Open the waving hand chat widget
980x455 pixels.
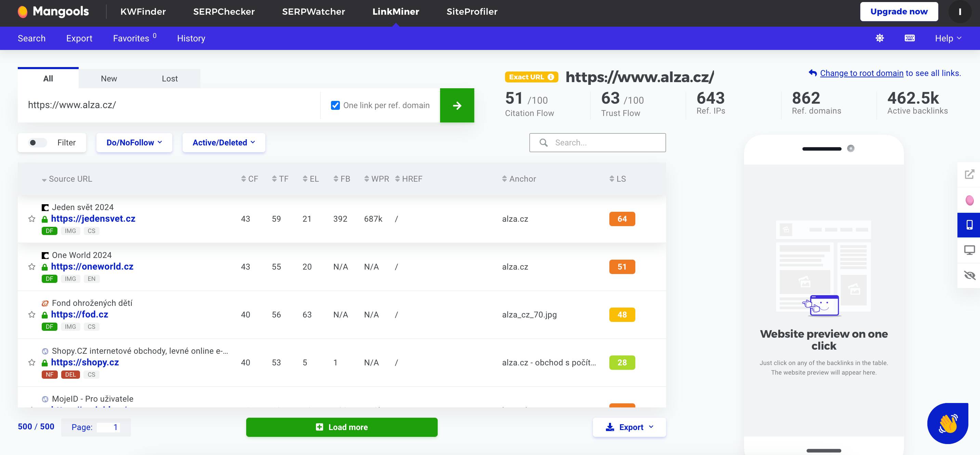click(x=948, y=424)
